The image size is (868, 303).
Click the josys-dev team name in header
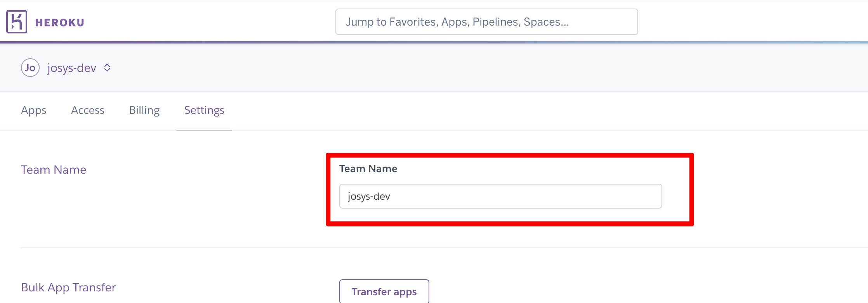[72, 68]
